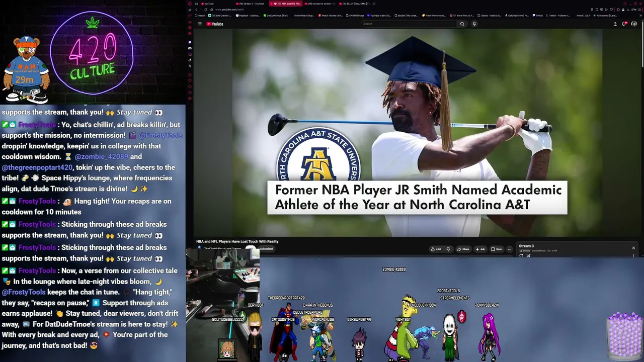Open the video's more actions ellipsis

point(510,249)
